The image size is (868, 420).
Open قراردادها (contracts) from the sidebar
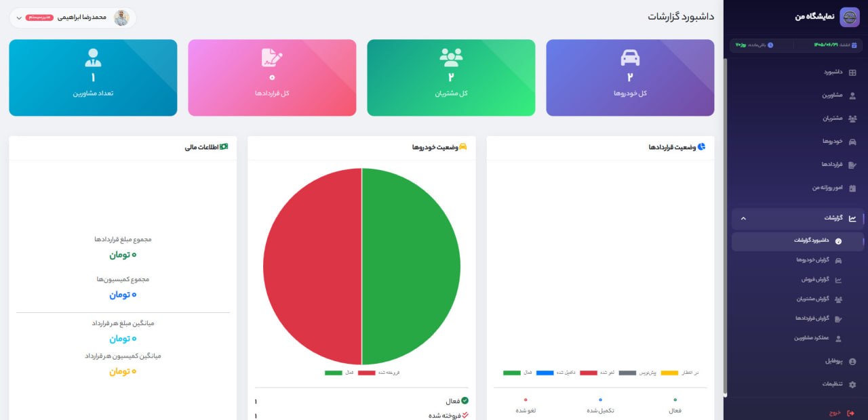click(x=797, y=165)
